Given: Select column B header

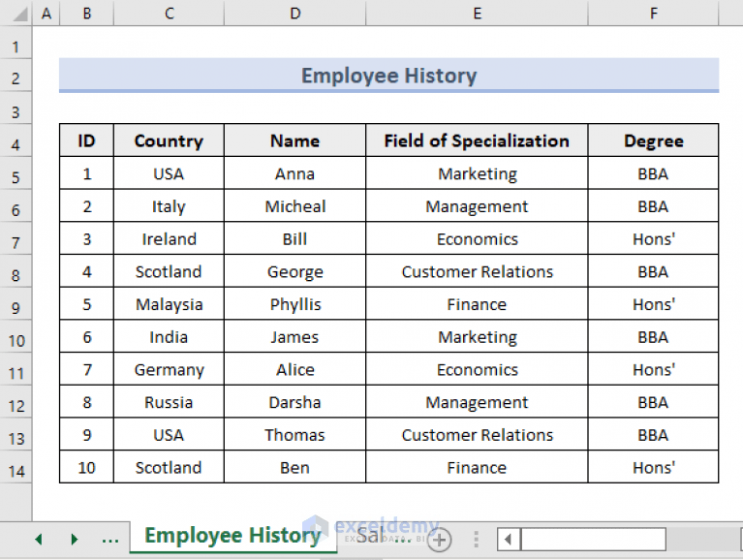Looking at the screenshot, I should [x=87, y=14].
